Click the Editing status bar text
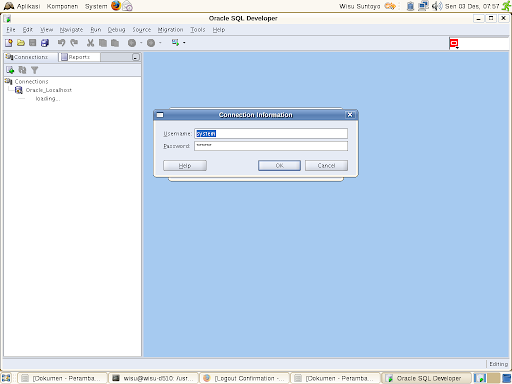Image resolution: width=512 pixels, height=384 pixels. coord(498,364)
